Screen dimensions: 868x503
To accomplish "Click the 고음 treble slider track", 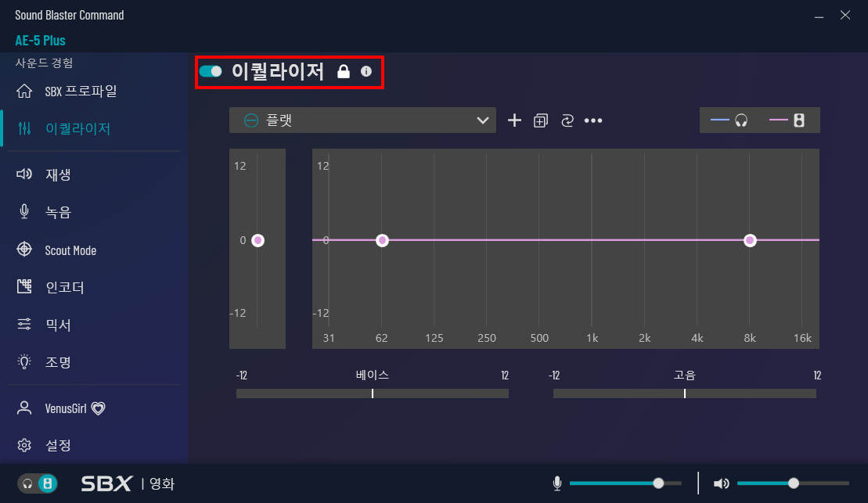I will point(685,393).
